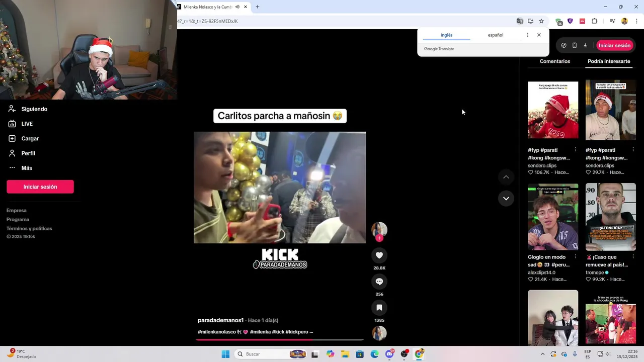The image size is (644, 362).
Task: Click sidebar Iniciar sesión button
Action: pyautogui.click(x=40, y=187)
